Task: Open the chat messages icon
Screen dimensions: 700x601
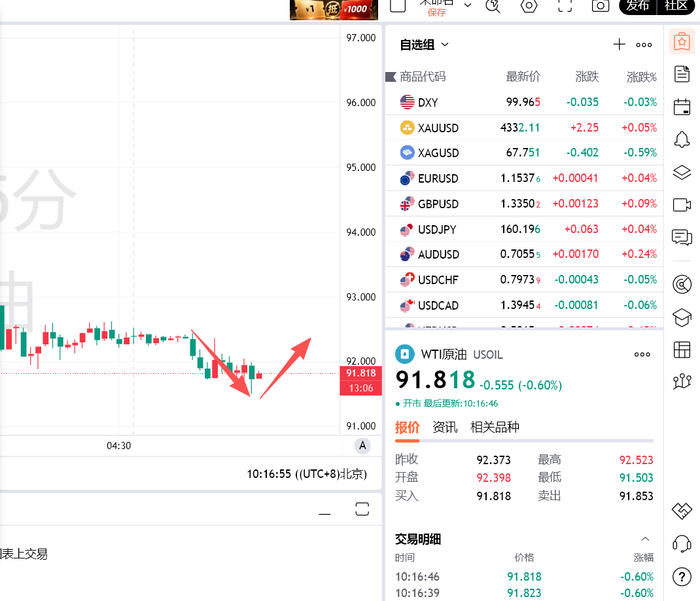Action: tap(682, 237)
